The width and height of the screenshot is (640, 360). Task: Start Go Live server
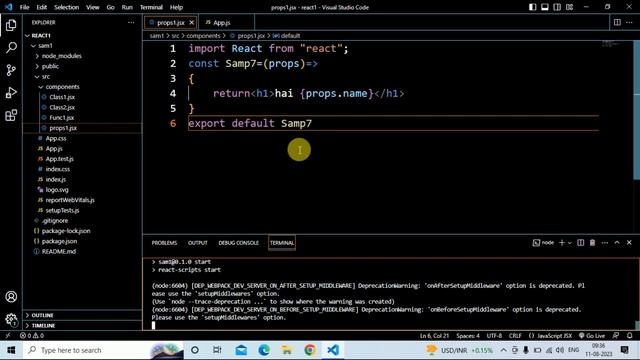tap(592, 336)
